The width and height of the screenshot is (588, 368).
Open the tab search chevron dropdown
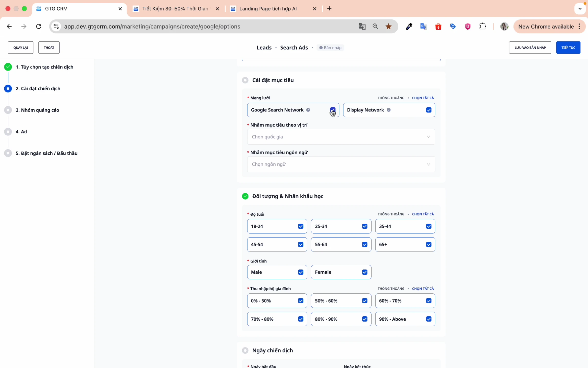coord(580,9)
